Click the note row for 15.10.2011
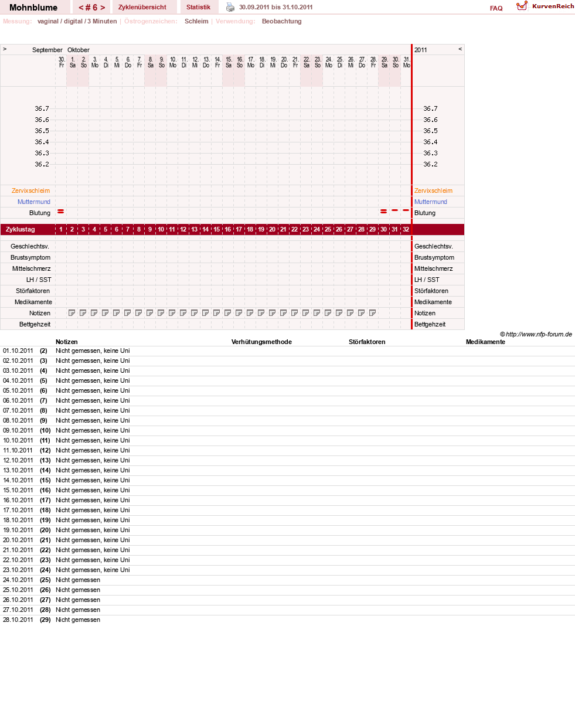 [x=287, y=491]
